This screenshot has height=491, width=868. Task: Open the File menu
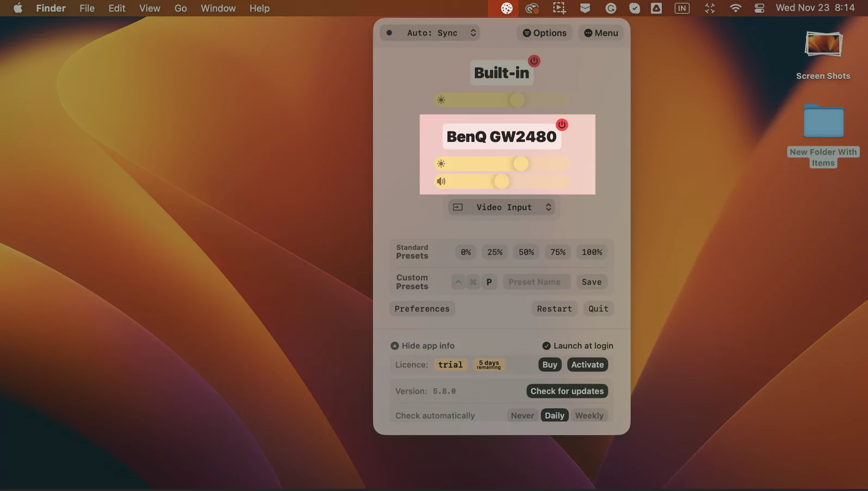pyautogui.click(x=87, y=8)
